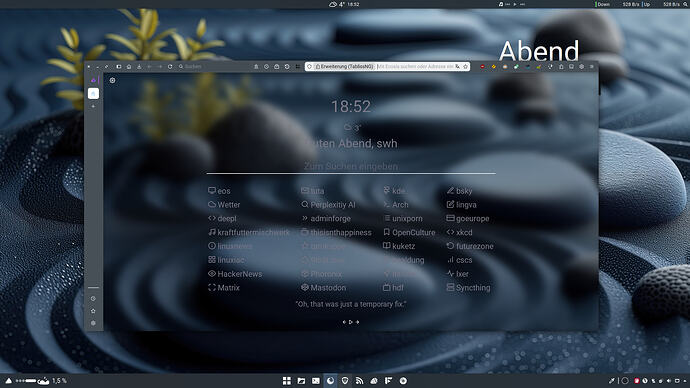Select the home tab in browser sidebar
690x388 pixels.
click(93, 93)
